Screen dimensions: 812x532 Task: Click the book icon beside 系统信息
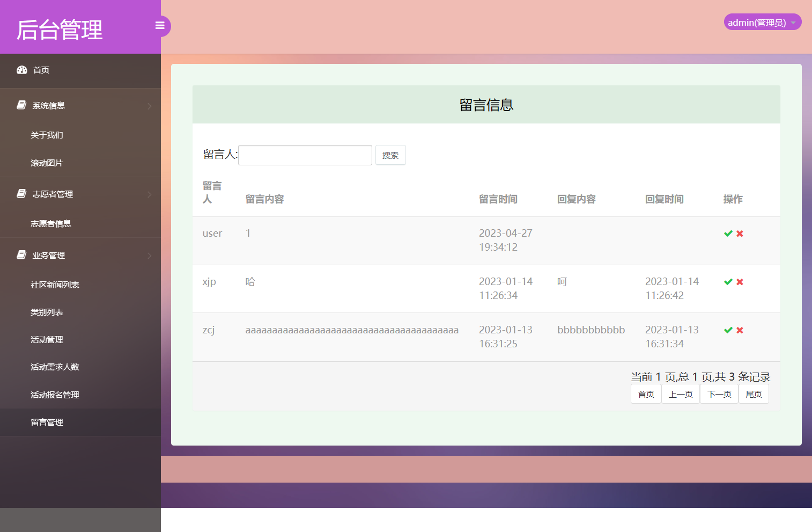point(20,104)
